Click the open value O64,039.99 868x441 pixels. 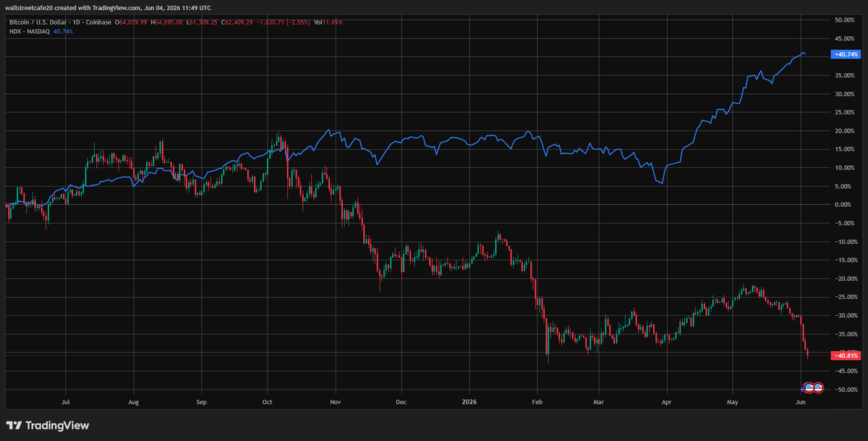point(131,22)
